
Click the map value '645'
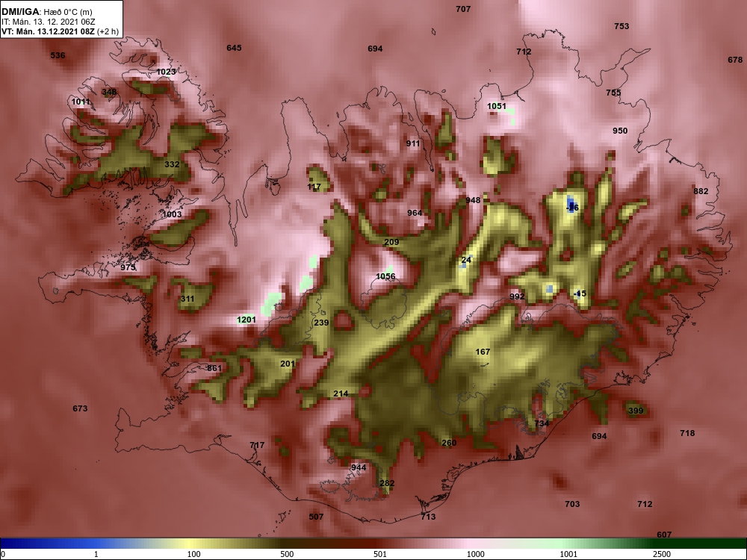click(234, 48)
